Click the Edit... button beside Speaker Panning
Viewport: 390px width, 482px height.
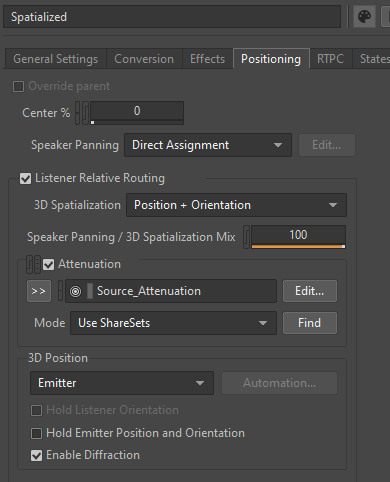click(x=327, y=145)
